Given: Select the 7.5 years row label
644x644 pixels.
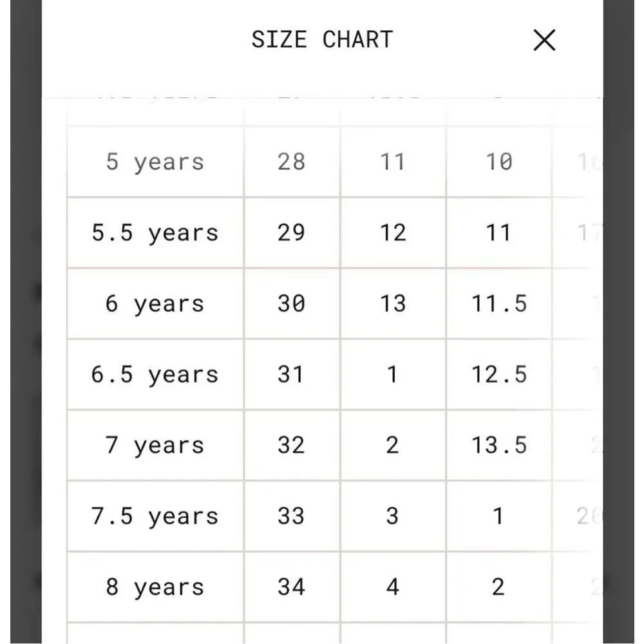Looking at the screenshot, I should point(155,516).
